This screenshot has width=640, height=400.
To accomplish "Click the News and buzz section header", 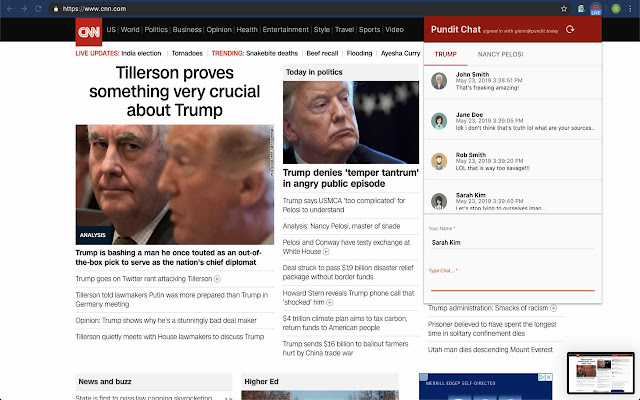I will coord(105,382).
